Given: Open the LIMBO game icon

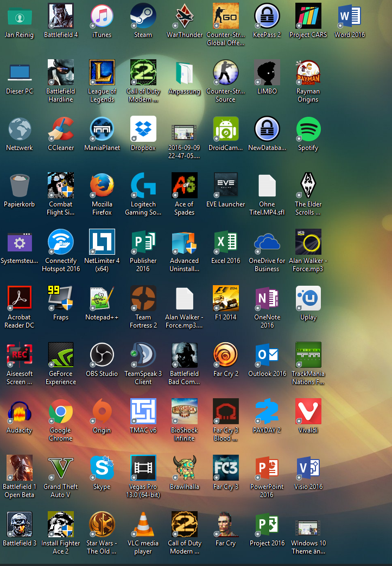Looking at the screenshot, I should click(x=267, y=73).
